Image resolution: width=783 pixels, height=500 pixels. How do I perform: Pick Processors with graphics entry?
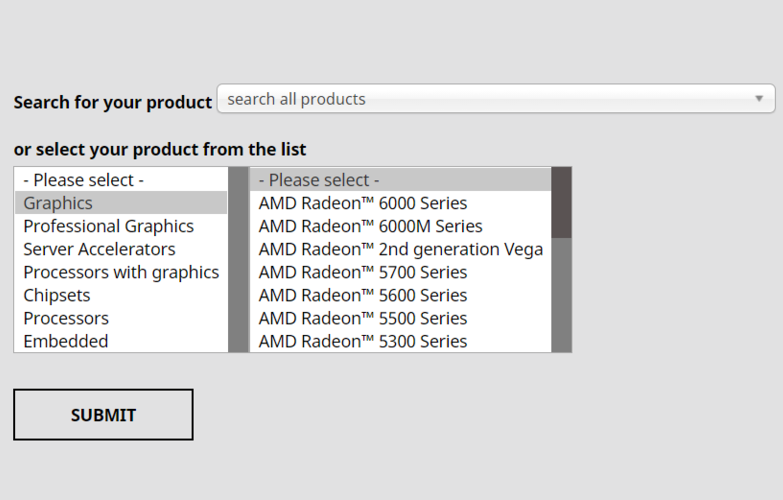pos(121,272)
